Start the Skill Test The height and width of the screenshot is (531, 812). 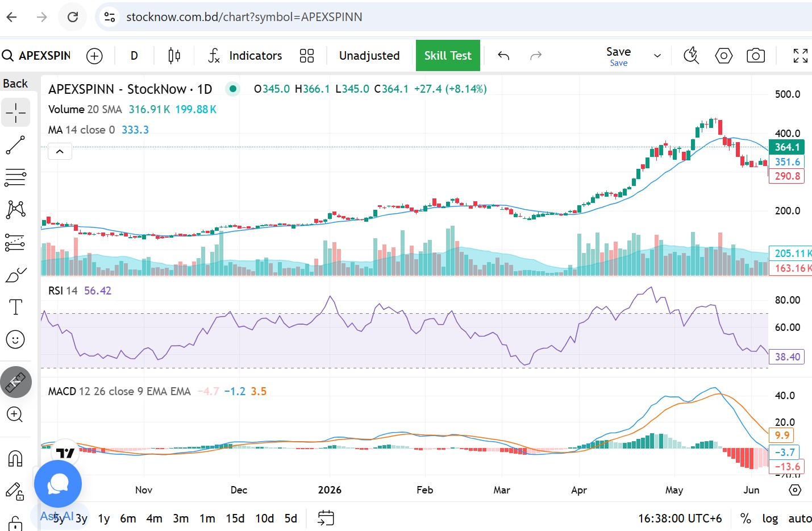point(448,56)
